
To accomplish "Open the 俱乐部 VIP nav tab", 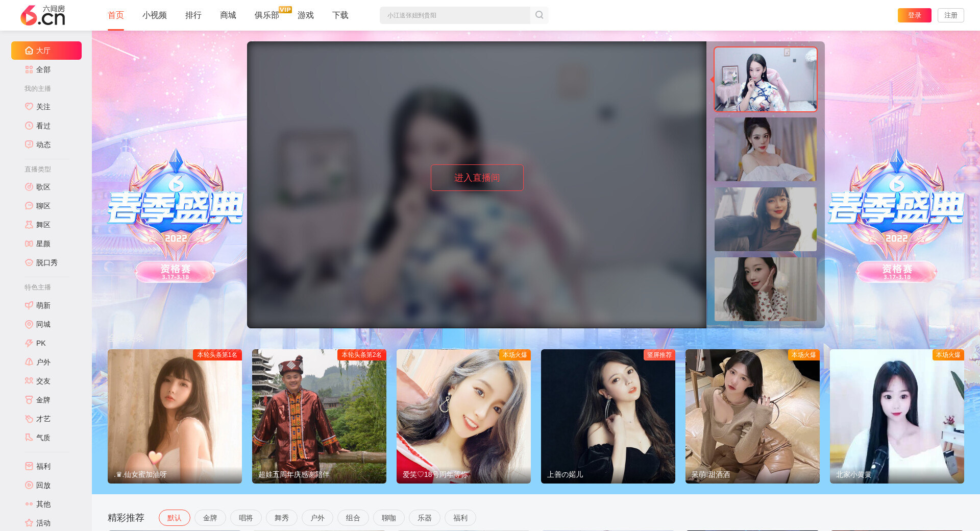I will point(267,15).
